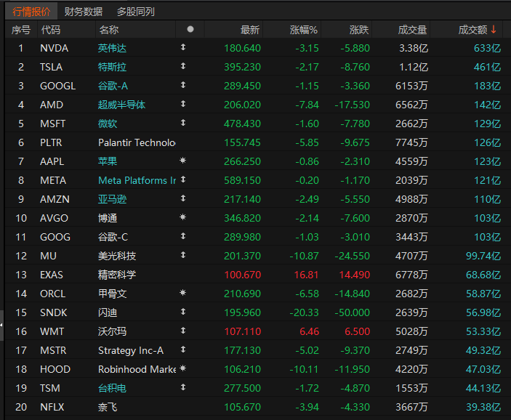Click the marker icon in GOOGL row

(x=183, y=85)
